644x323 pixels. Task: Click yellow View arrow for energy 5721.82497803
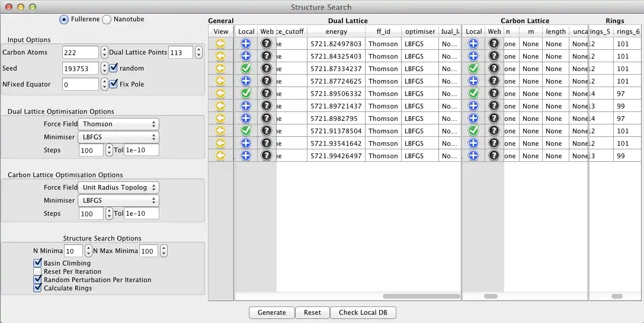(x=220, y=43)
